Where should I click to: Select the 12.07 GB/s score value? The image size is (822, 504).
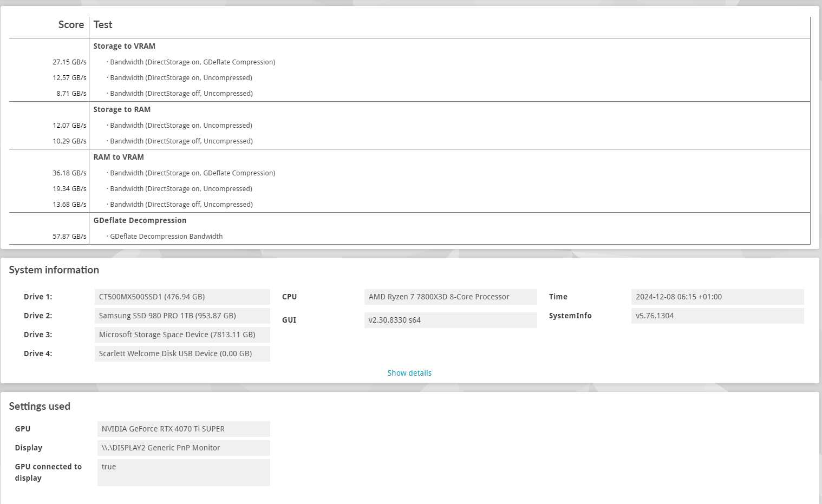pos(69,126)
